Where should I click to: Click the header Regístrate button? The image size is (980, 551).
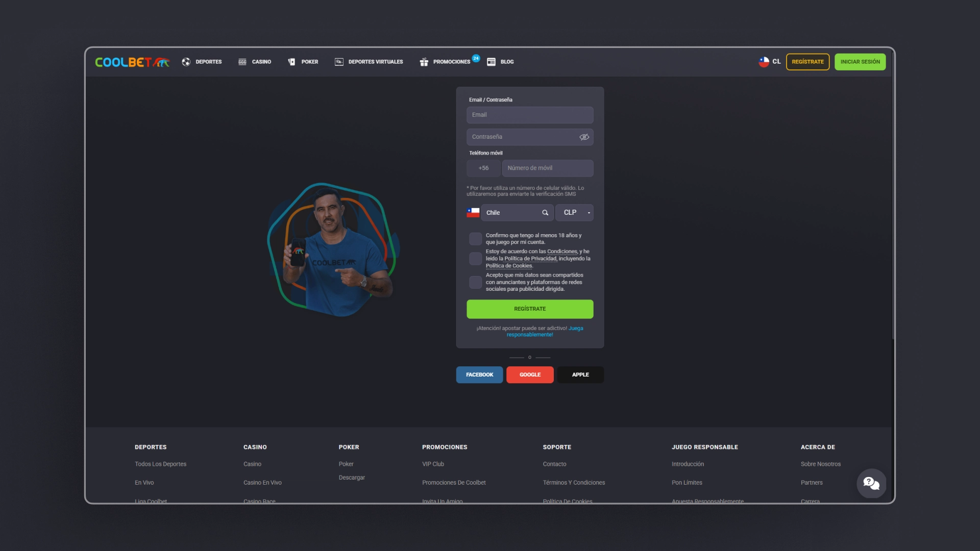click(x=807, y=62)
